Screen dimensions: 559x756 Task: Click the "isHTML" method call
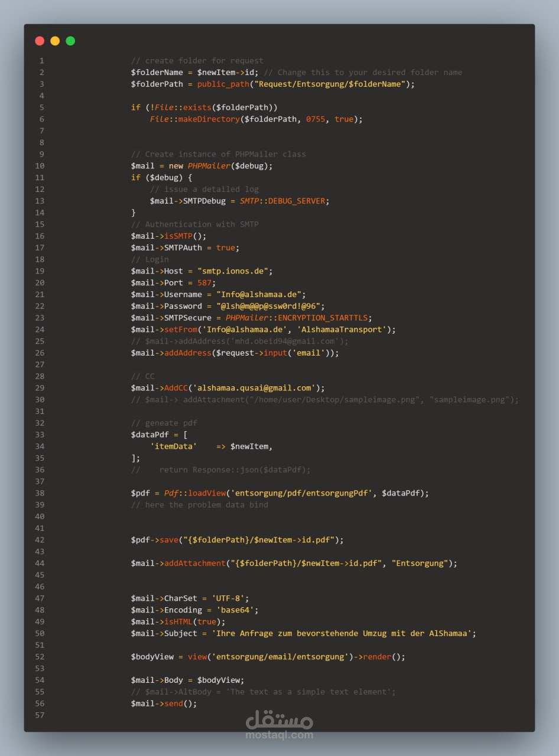tap(178, 621)
